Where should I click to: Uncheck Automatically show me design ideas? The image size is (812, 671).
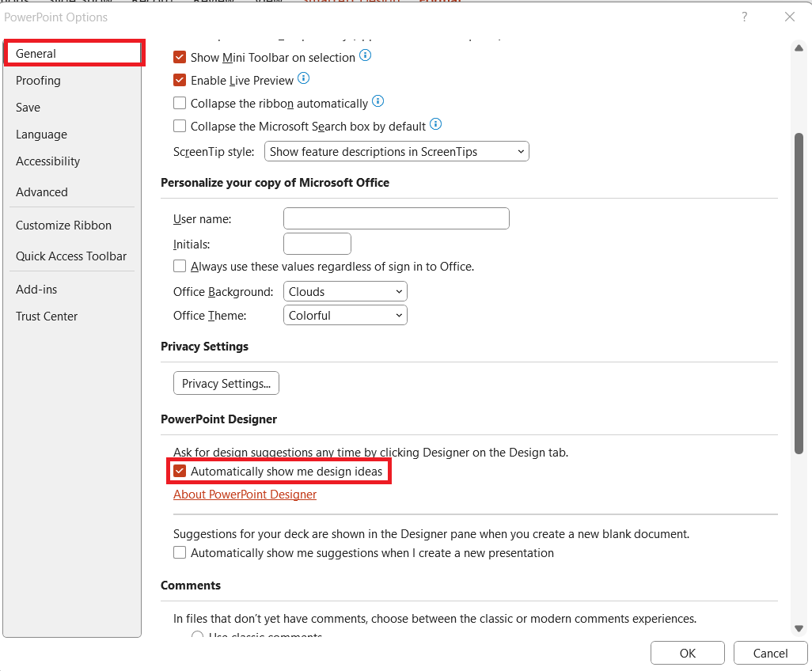[x=180, y=471]
